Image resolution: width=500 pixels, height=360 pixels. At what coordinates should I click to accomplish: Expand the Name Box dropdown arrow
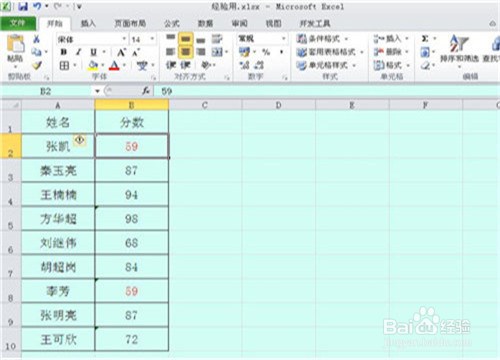point(97,91)
